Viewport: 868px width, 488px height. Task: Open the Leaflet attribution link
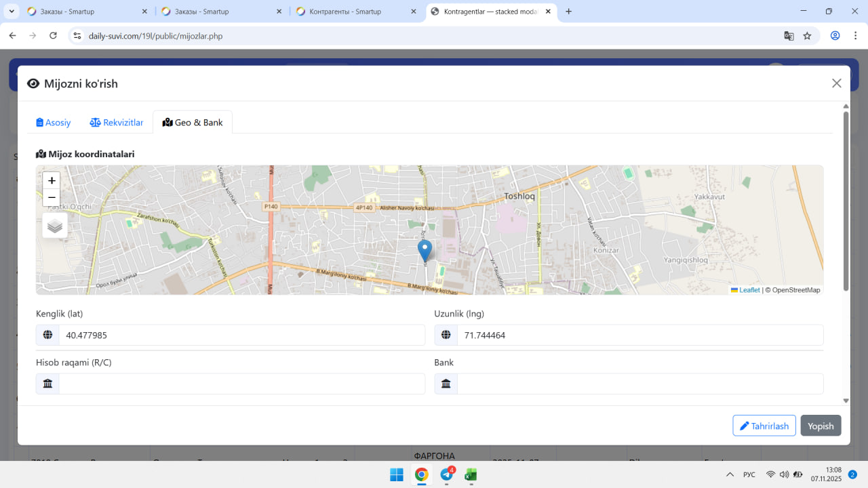(x=749, y=290)
